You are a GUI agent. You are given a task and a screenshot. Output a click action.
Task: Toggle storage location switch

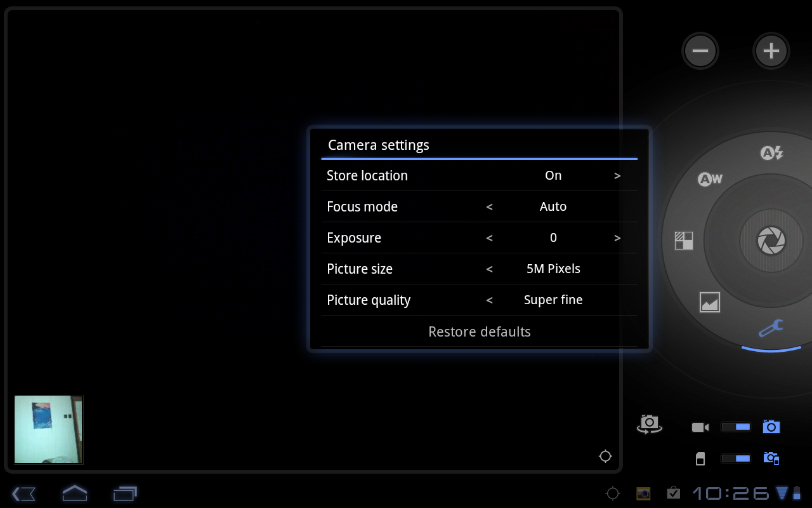(x=736, y=458)
